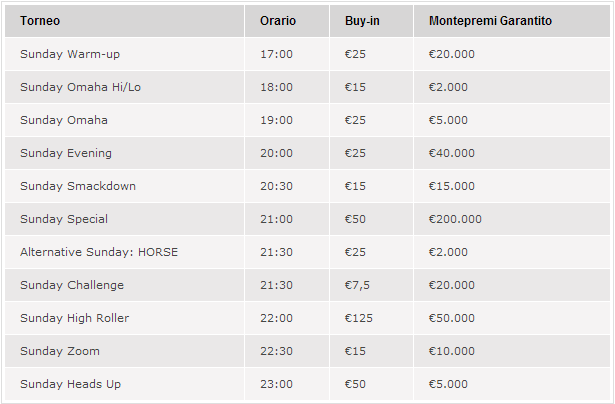This screenshot has height=404, width=615.
Task: Click the Sunday Challenge tournament name
Action: 72,285
